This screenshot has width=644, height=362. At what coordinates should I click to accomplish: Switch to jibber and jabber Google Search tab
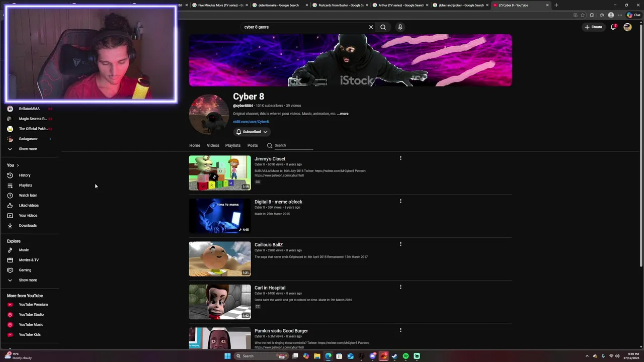pos(460,5)
